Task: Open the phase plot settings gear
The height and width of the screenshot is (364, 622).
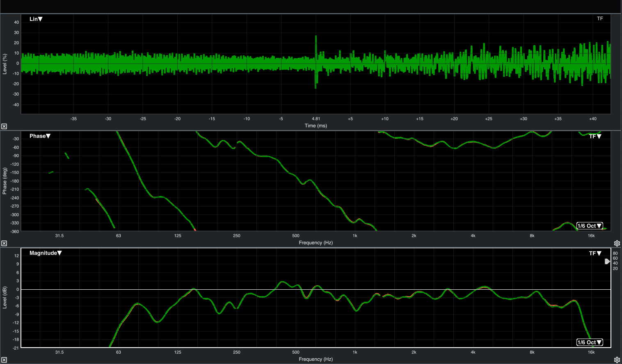Action: coord(617,243)
